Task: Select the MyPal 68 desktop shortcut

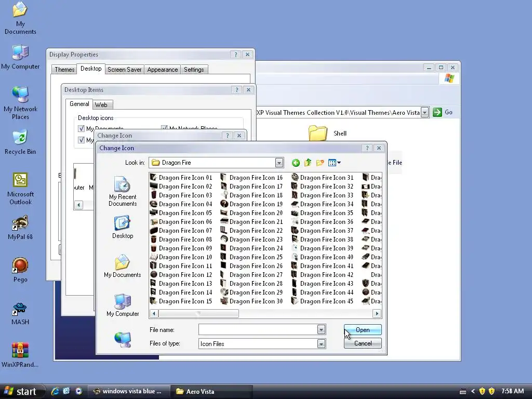Action: [20, 228]
